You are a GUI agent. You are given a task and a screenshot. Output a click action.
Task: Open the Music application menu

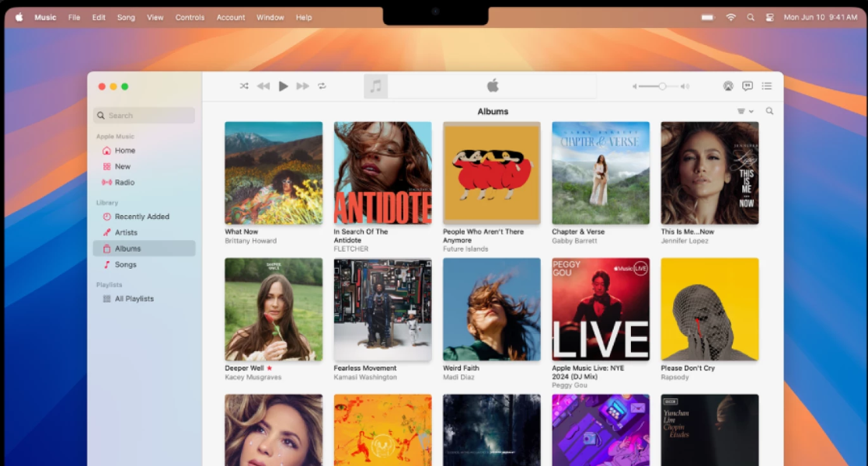[45, 17]
